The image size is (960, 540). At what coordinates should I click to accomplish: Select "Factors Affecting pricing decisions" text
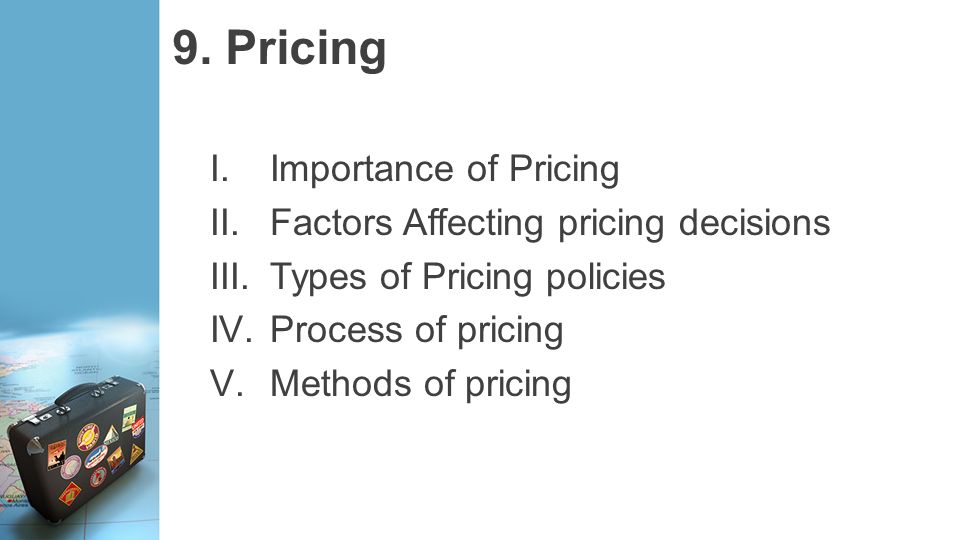550,222
